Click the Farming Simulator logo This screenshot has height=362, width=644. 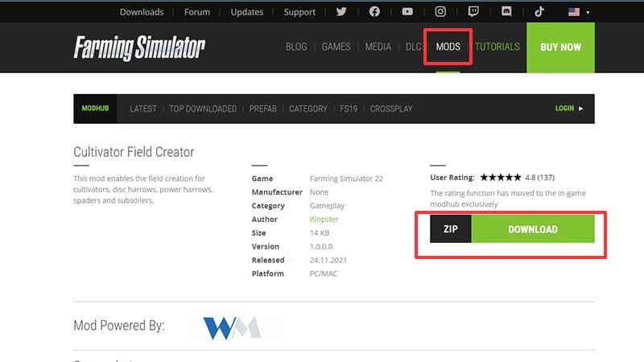coord(139,47)
